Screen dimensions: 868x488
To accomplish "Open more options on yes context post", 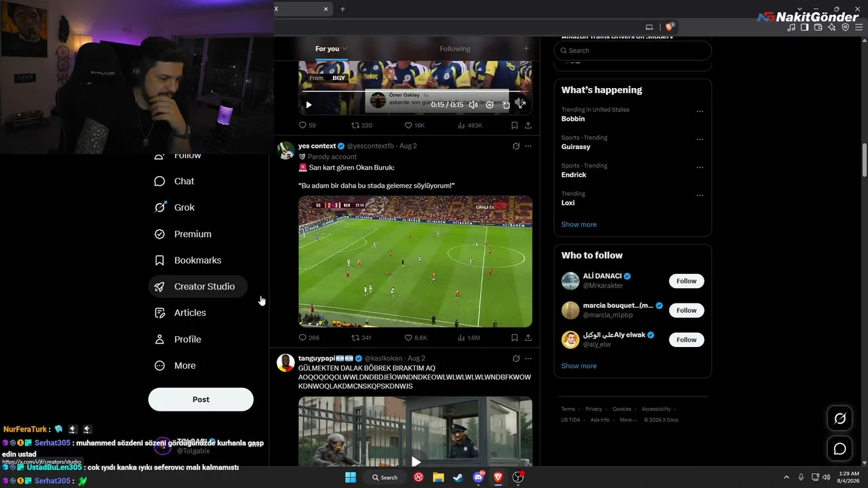I will pyautogui.click(x=528, y=146).
